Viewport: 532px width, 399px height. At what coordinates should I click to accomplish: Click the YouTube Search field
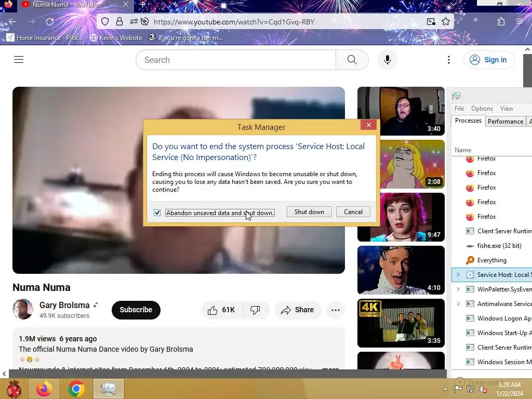(236, 60)
